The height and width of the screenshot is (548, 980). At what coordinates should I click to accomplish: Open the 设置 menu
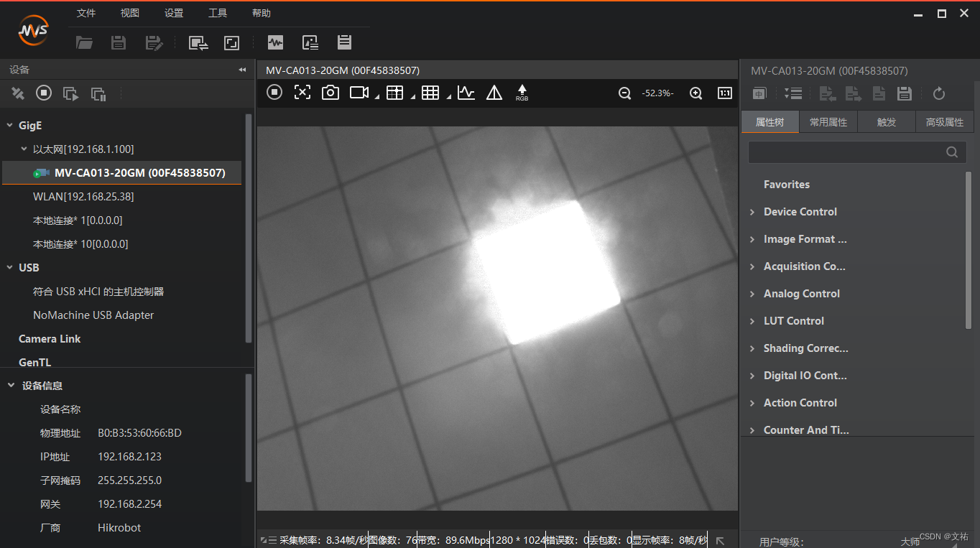(x=174, y=13)
